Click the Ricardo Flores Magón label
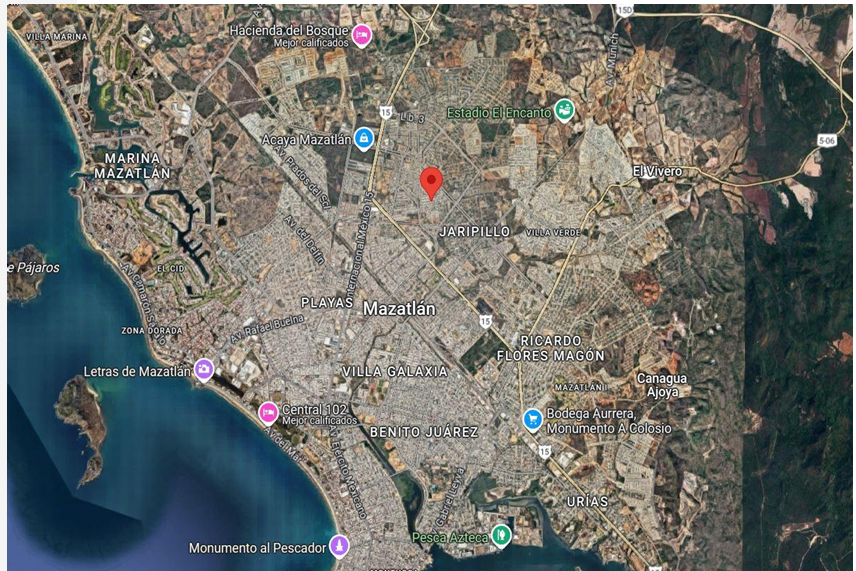Screen dimensions: 856x571 pyautogui.click(x=550, y=348)
